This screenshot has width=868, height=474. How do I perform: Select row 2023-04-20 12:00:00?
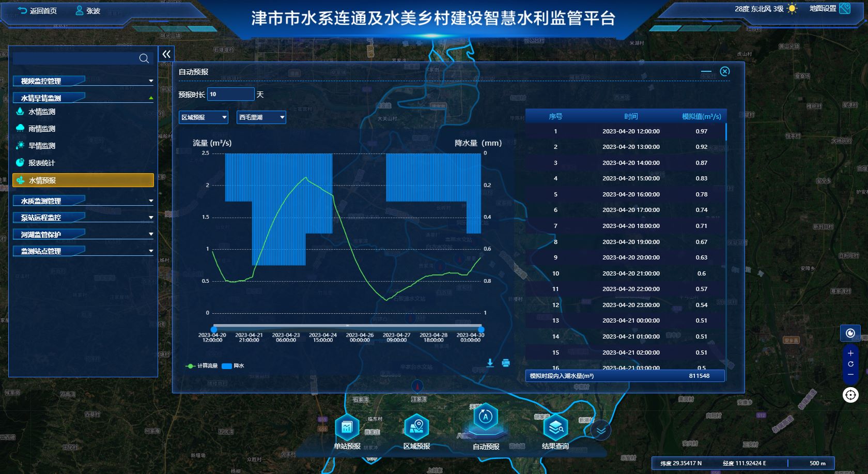click(x=625, y=131)
